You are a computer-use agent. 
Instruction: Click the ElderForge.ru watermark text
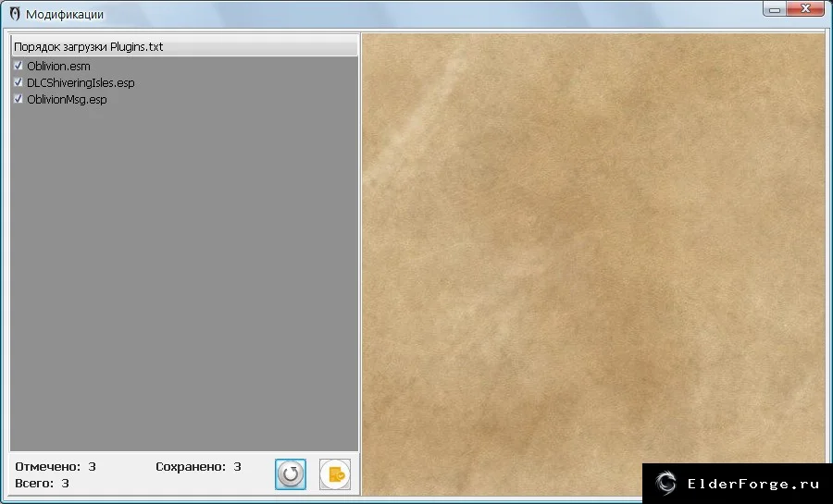tap(753, 484)
